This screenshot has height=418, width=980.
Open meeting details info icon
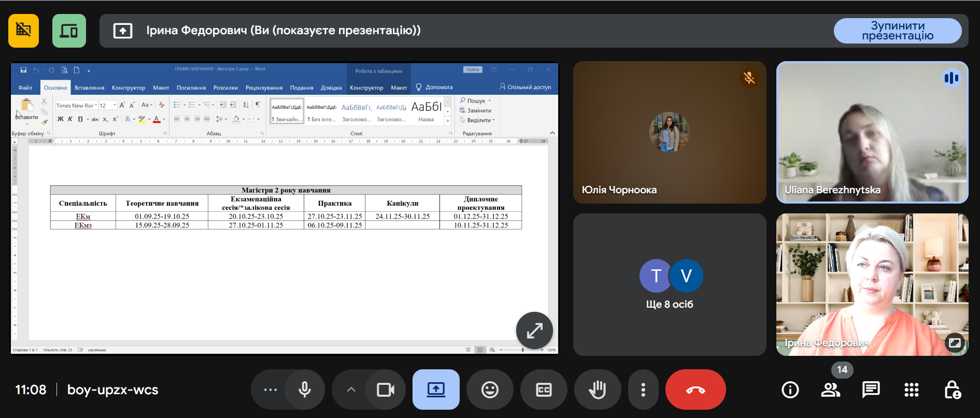point(790,390)
